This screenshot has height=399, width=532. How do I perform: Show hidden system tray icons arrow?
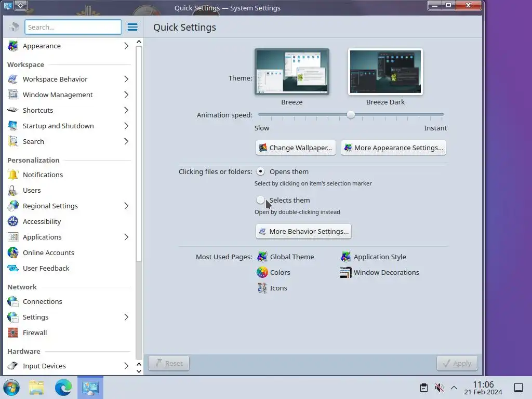pos(454,388)
